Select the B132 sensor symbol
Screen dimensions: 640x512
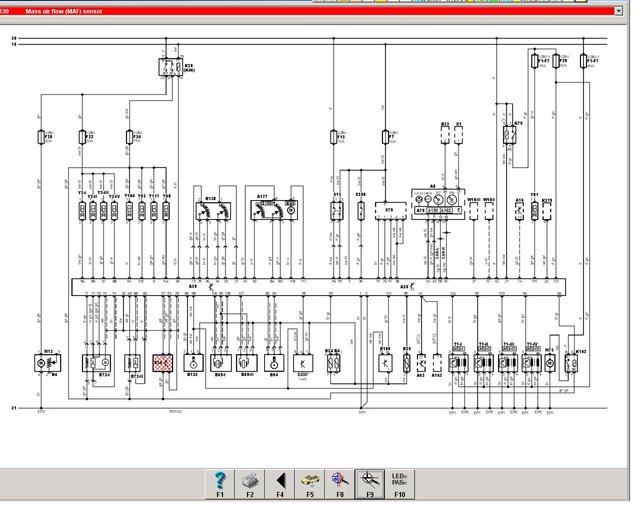point(193,363)
